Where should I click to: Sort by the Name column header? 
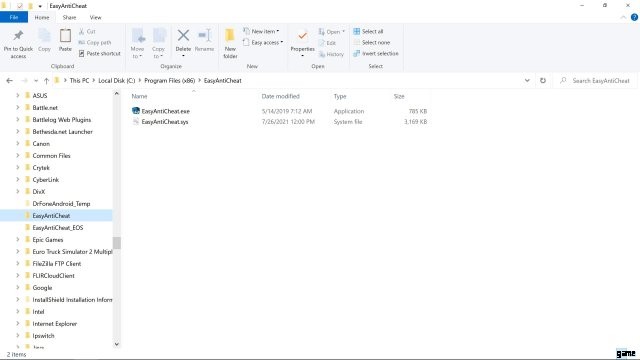(140, 96)
